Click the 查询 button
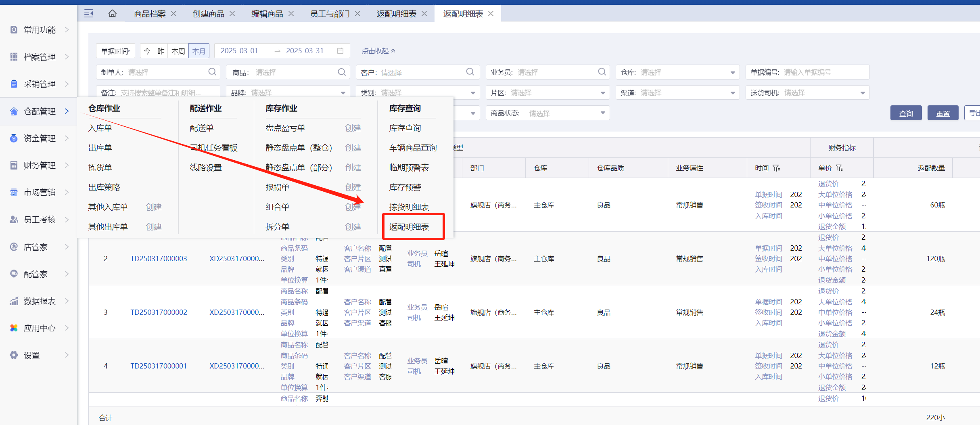This screenshot has height=425, width=980. coord(906,113)
